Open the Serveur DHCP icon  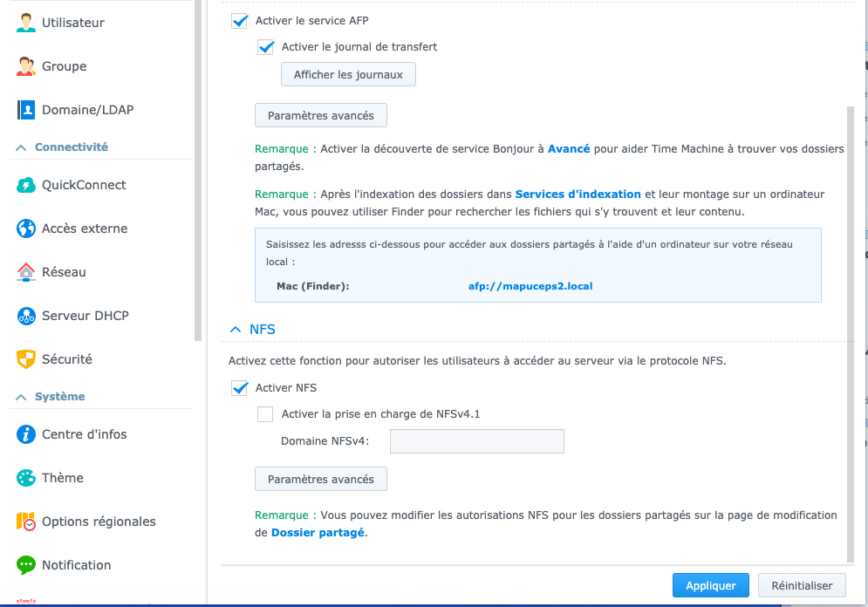25,316
